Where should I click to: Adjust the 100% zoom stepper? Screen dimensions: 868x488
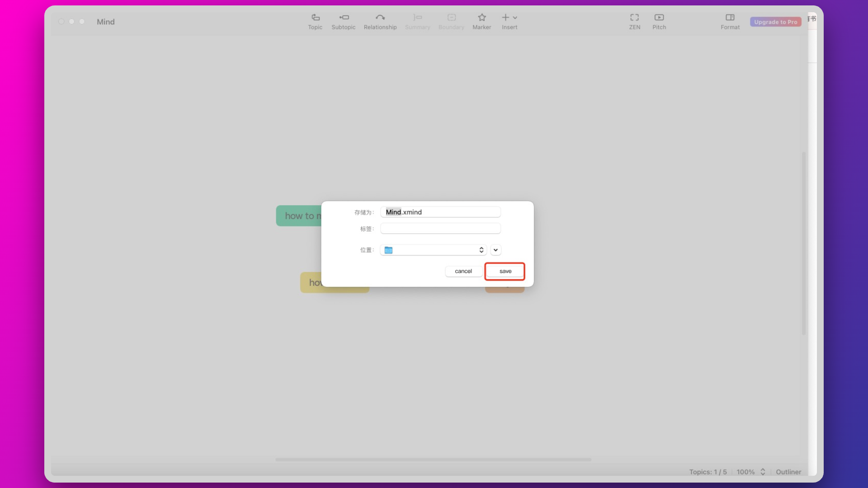point(763,472)
